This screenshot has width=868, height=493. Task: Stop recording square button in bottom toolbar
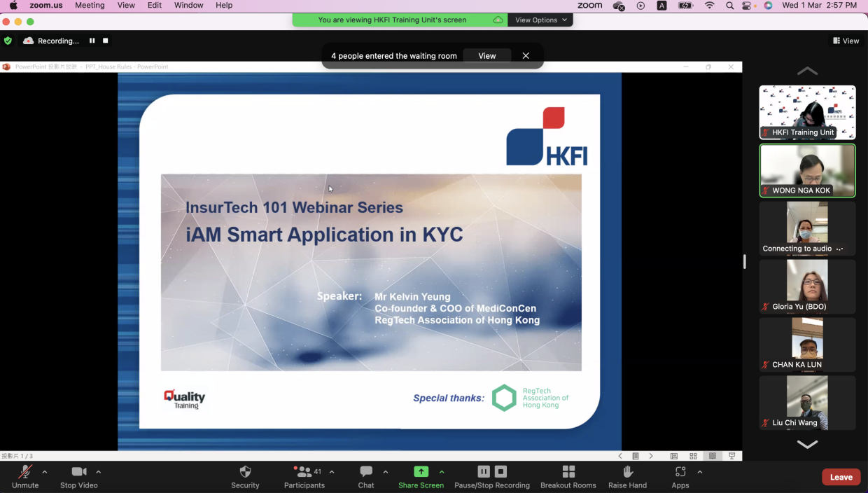tap(500, 472)
